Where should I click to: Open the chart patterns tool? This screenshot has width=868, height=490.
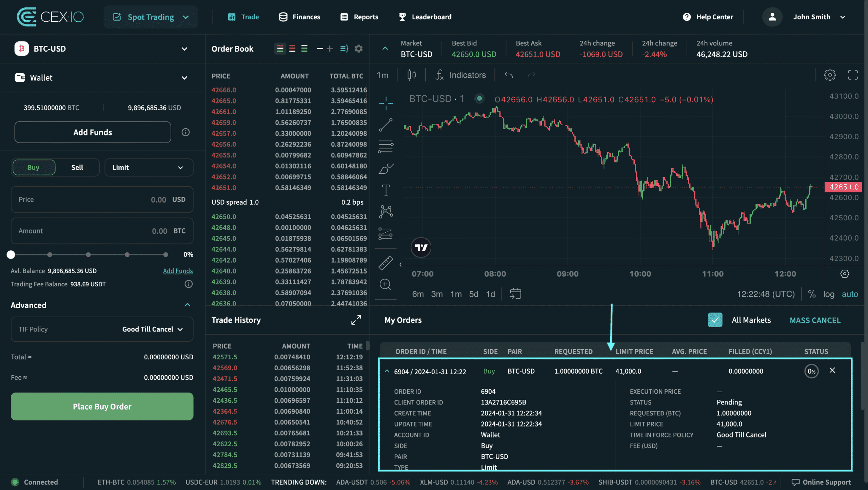point(386,211)
